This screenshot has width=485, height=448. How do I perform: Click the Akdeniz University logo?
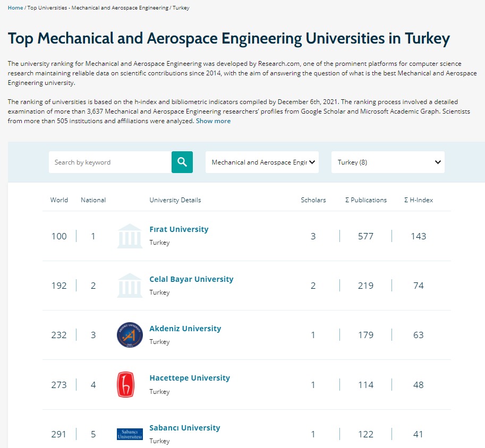tap(130, 335)
